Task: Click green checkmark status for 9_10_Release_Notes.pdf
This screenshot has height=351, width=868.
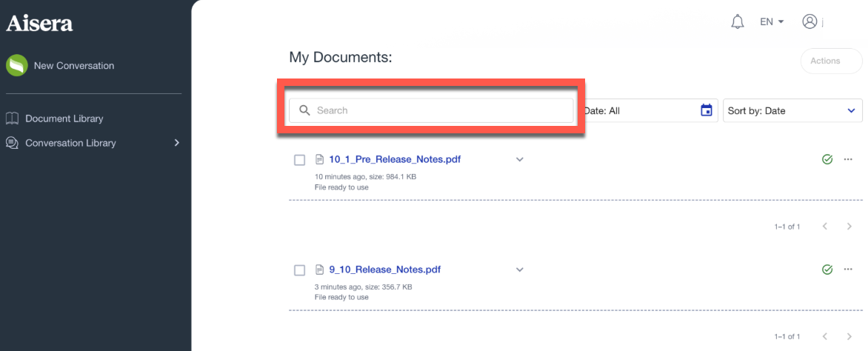Action: (x=827, y=270)
